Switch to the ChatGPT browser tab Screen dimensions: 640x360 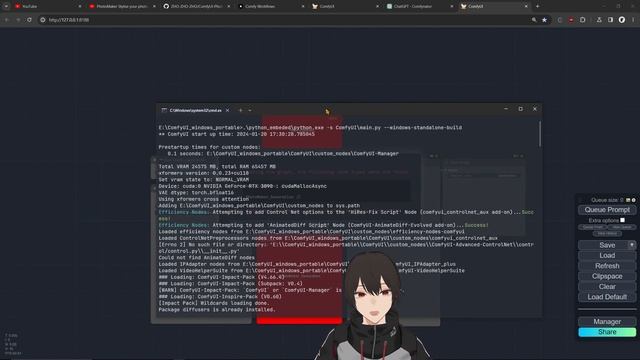(419, 7)
